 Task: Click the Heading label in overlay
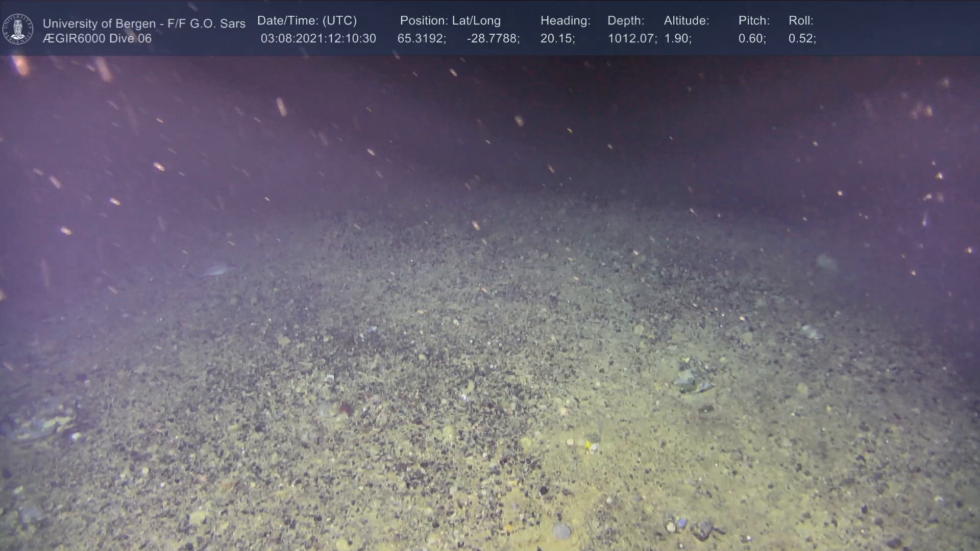tap(565, 21)
